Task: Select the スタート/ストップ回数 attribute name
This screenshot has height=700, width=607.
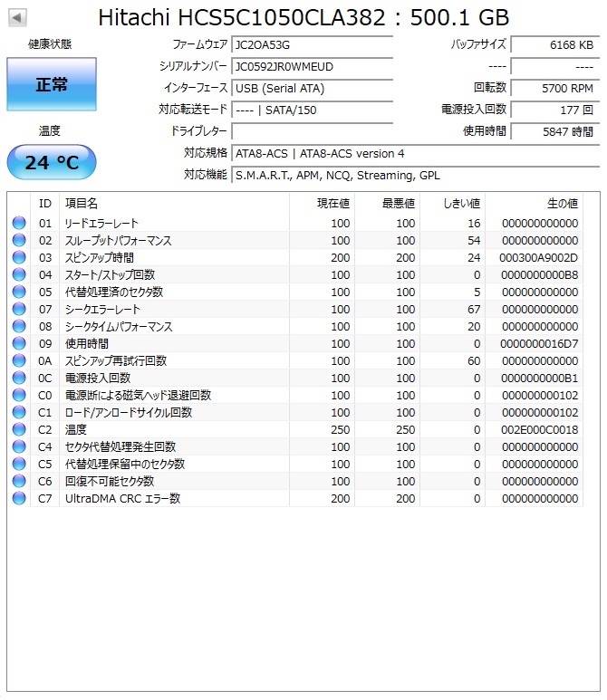Action: click(110, 275)
